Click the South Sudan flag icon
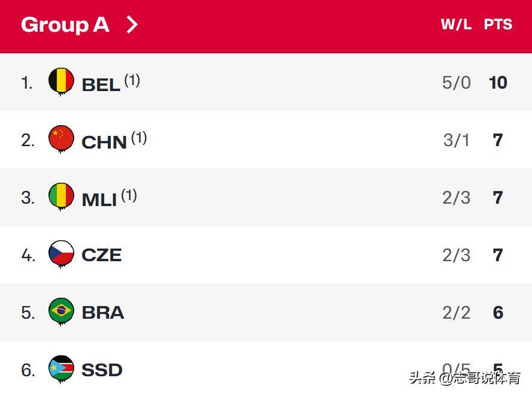 (x=61, y=369)
